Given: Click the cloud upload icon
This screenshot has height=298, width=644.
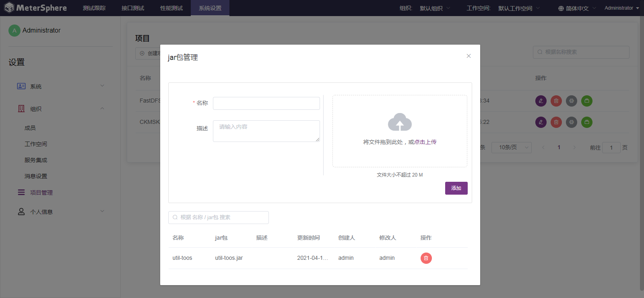Looking at the screenshot, I should [400, 122].
